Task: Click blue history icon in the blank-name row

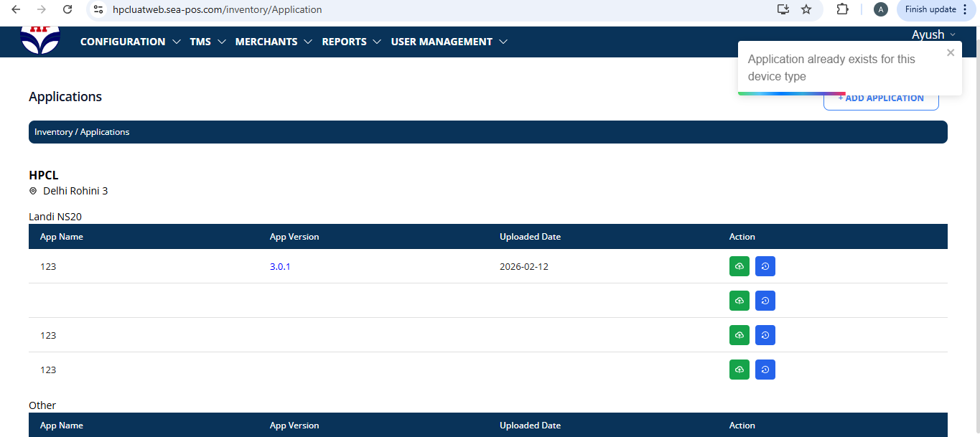Action: [x=765, y=301]
